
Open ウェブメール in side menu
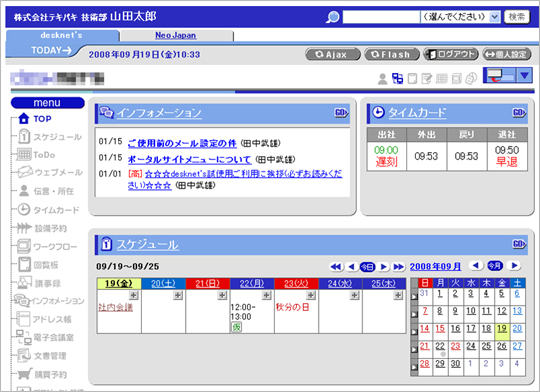(50, 172)
